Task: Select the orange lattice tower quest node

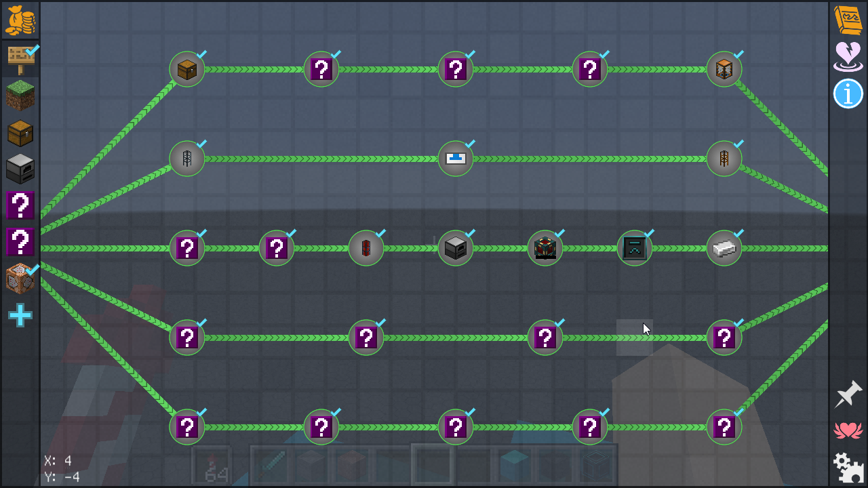Action: click(724, 159)
